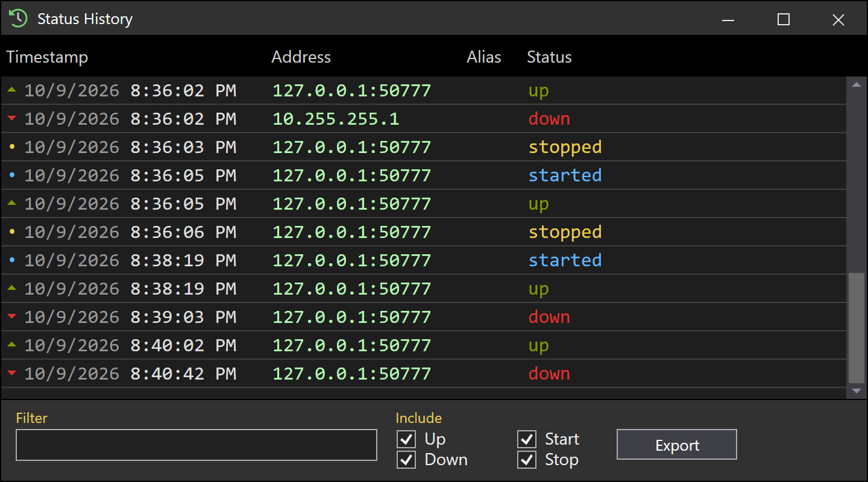
Task: Focus the Filter text field
Action: coord(197,445)
